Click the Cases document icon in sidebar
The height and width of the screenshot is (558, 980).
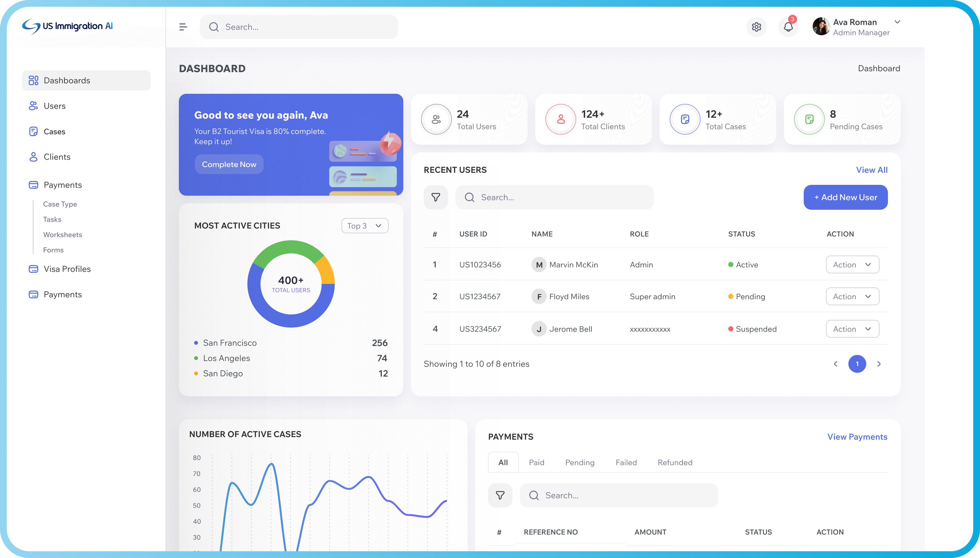pos(33,131)
